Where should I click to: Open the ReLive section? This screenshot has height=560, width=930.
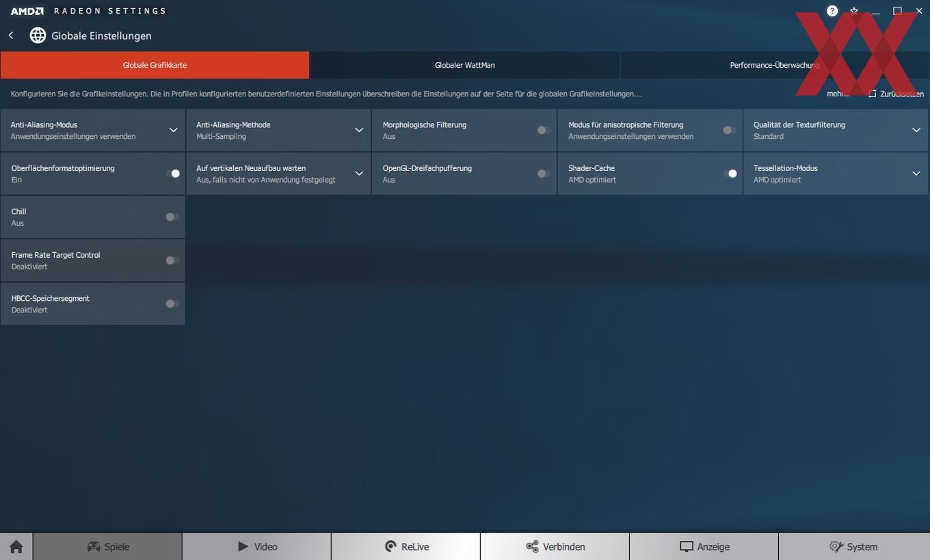tap(406, 546)
